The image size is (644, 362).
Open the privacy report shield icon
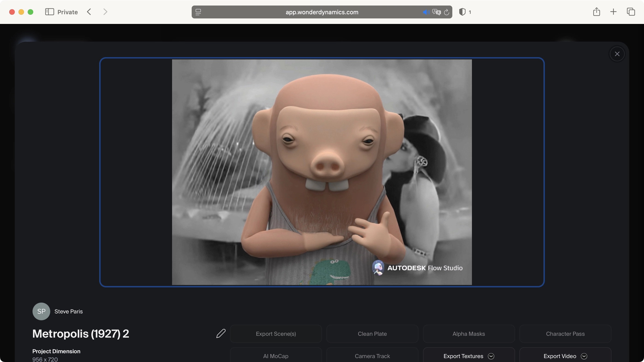pos(462,12)
